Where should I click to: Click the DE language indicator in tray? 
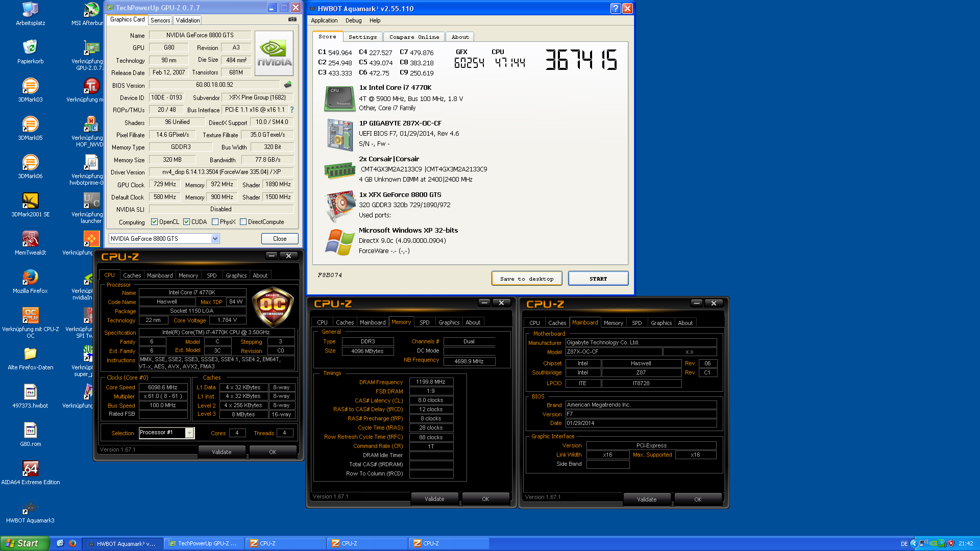(x=904, y=544)
